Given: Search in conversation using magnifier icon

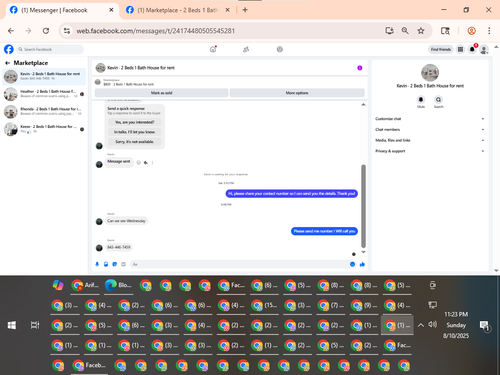Looking at the screenshot, I should click(x=438, y=99).
